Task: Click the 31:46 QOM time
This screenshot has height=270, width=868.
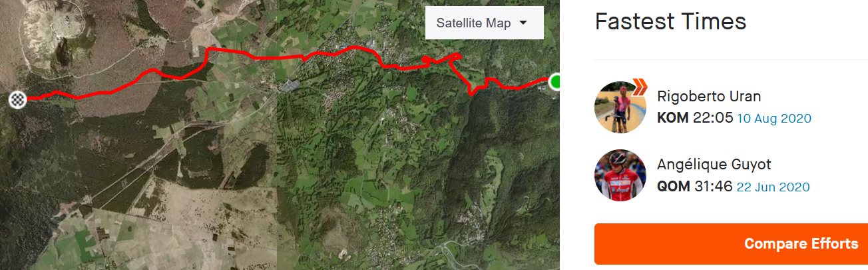Action: pos(713,187)
